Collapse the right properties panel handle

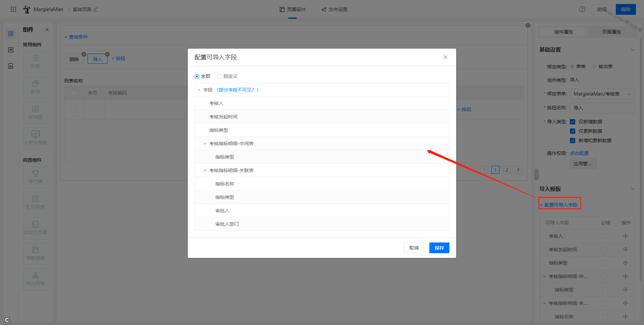click(x=537, y=174)
